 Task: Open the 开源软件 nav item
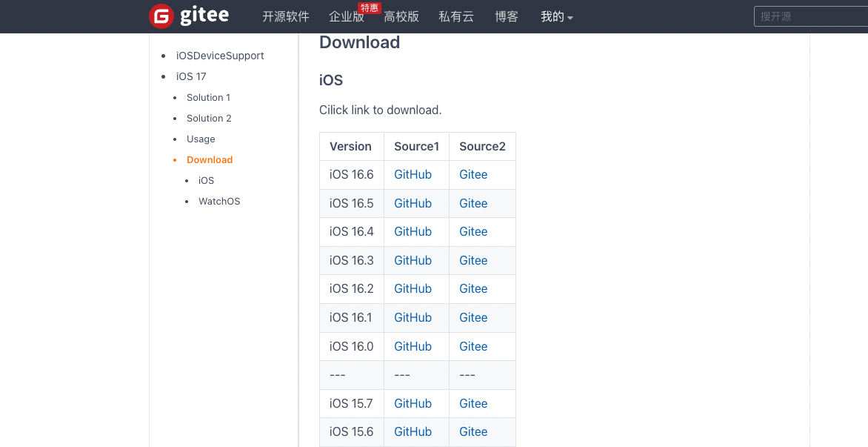pyautogui.click(x=285, y=16)
